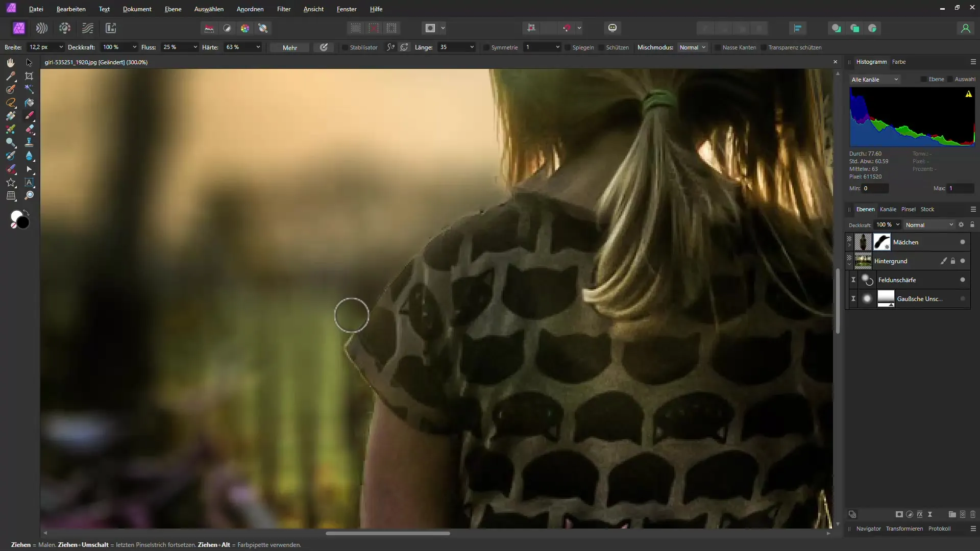980x551 pixels.
Task: Select the Flood Fill bucket tool
Action: (29, 103)
